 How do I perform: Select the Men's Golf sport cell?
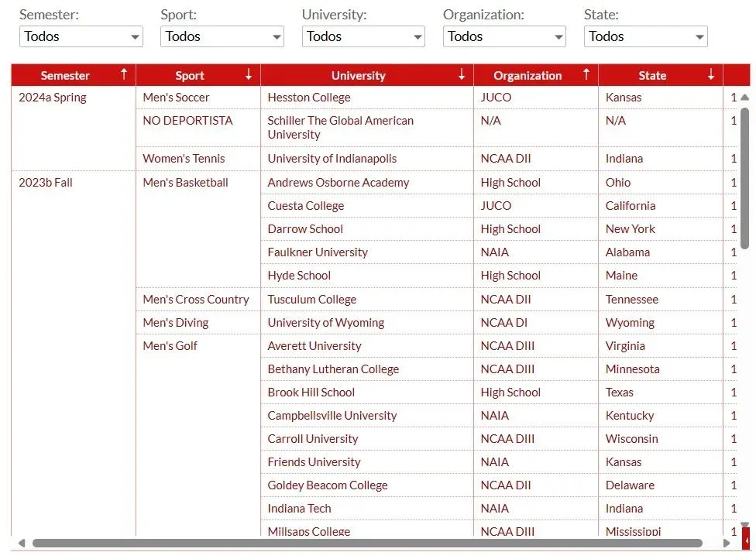coord(170,346)
